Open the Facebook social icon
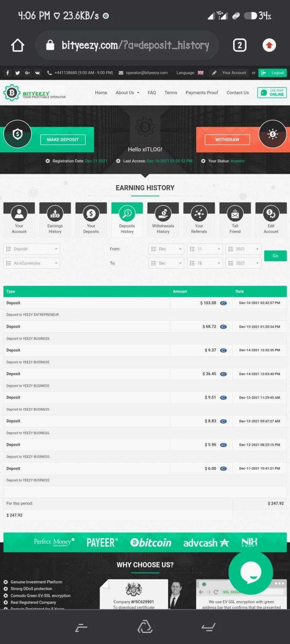The width and height of the screenshot is (290, 644). [8, 73]
